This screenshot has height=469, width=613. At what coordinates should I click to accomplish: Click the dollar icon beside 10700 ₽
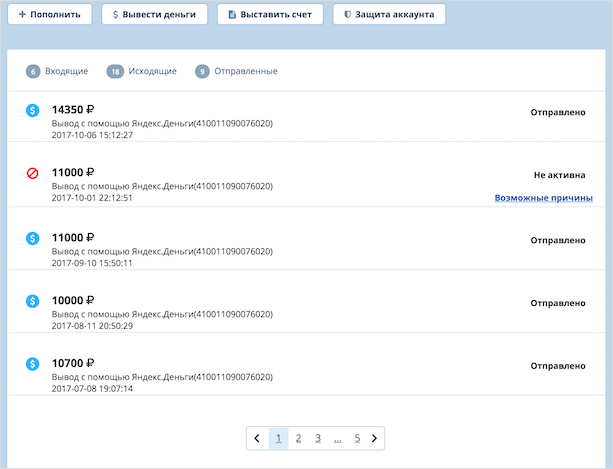click(x=33, y=362)
